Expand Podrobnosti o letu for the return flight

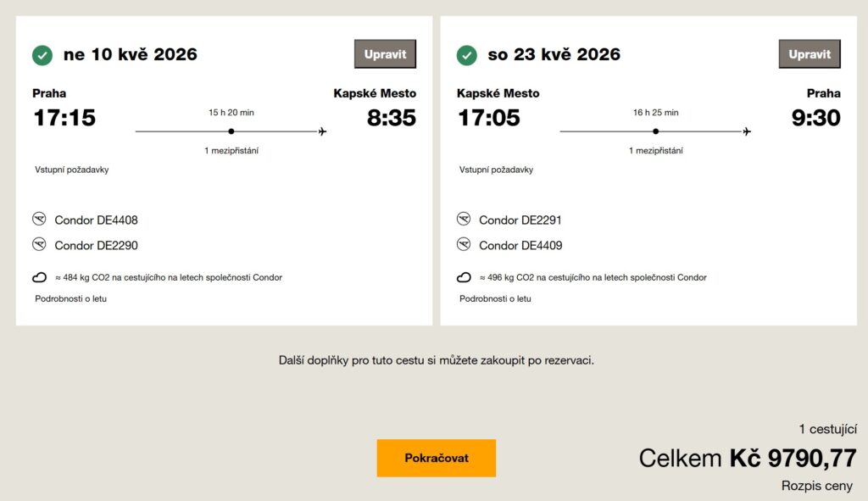[496, 298]
